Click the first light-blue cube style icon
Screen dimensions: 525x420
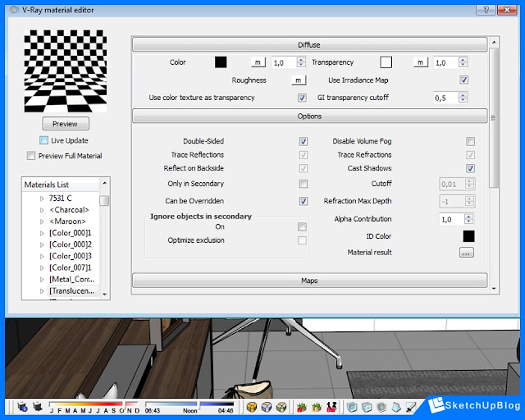click(x=352, y=407)
